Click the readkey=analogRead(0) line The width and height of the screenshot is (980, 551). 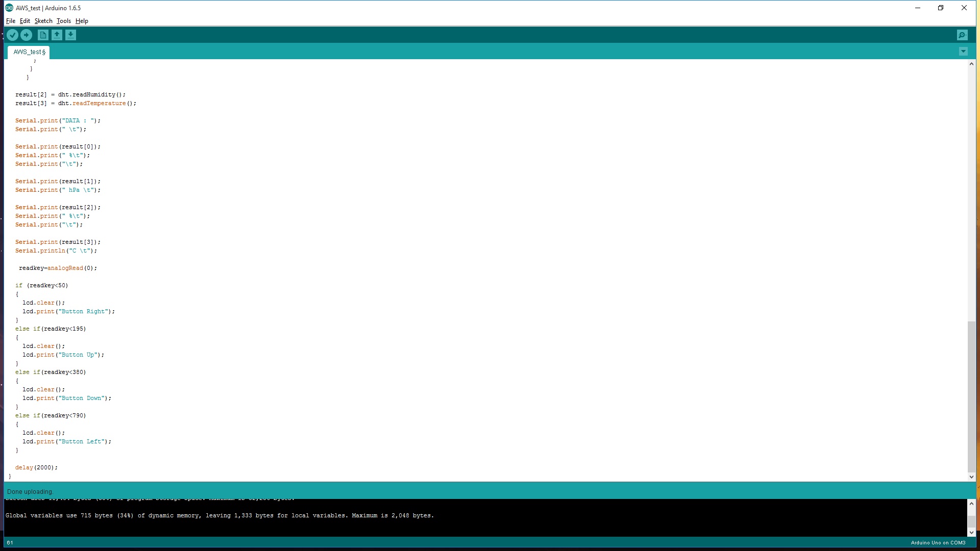point(58,268)
